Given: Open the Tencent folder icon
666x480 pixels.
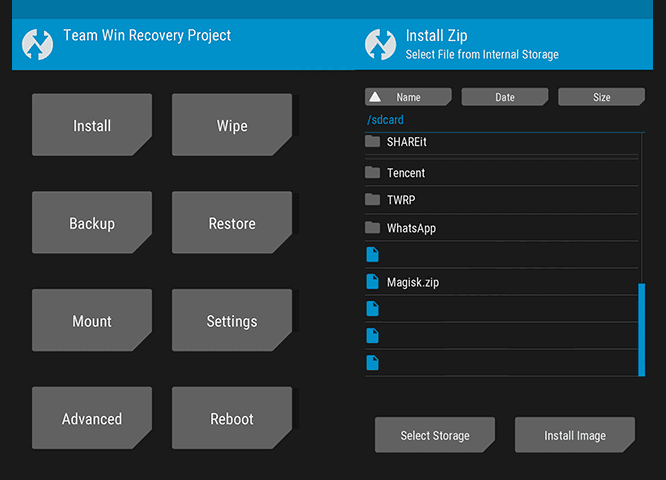Looking at the screenshot, I should 373,172.
